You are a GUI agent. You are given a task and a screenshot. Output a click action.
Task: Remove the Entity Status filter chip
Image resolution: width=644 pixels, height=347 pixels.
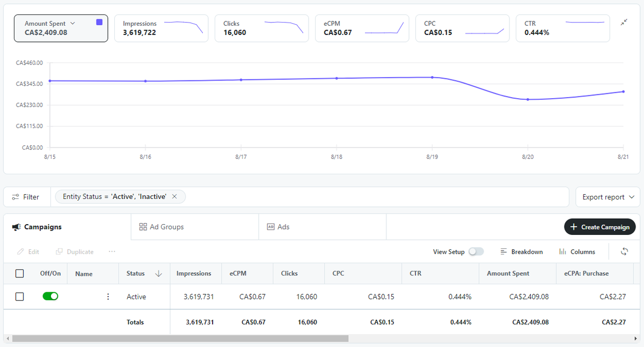coord(174,196)
